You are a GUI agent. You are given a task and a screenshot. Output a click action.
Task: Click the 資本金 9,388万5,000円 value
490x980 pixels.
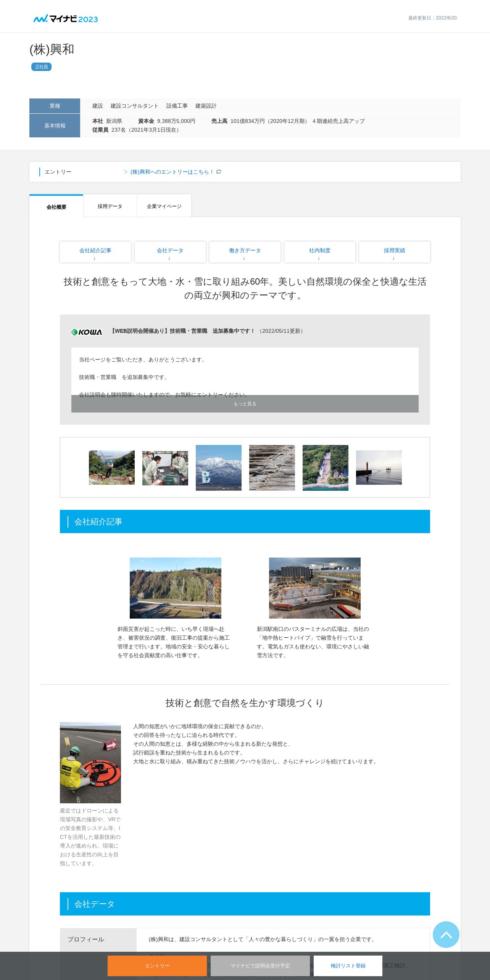pyautogui.click(x=167, y=121)
